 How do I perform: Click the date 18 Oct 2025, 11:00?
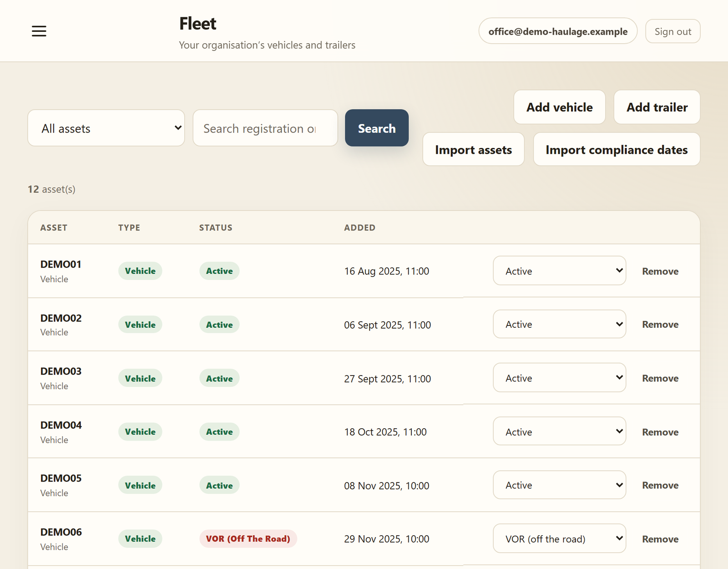click(x=385, y=432)
